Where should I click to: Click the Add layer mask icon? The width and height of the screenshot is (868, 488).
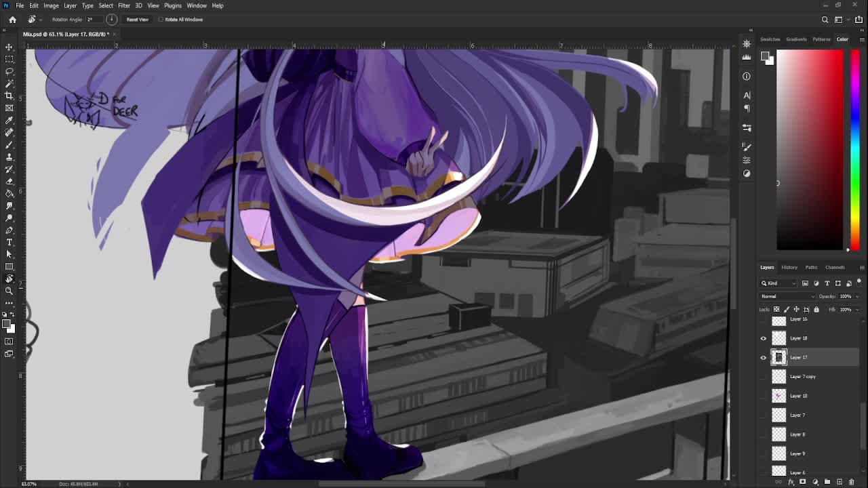pyautogui.click(x=803, y=482)
